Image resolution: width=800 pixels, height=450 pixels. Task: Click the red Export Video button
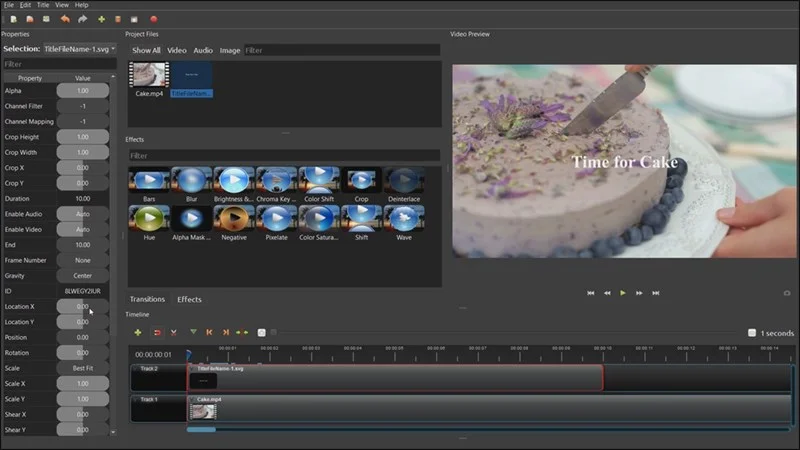tap(154, 19)
